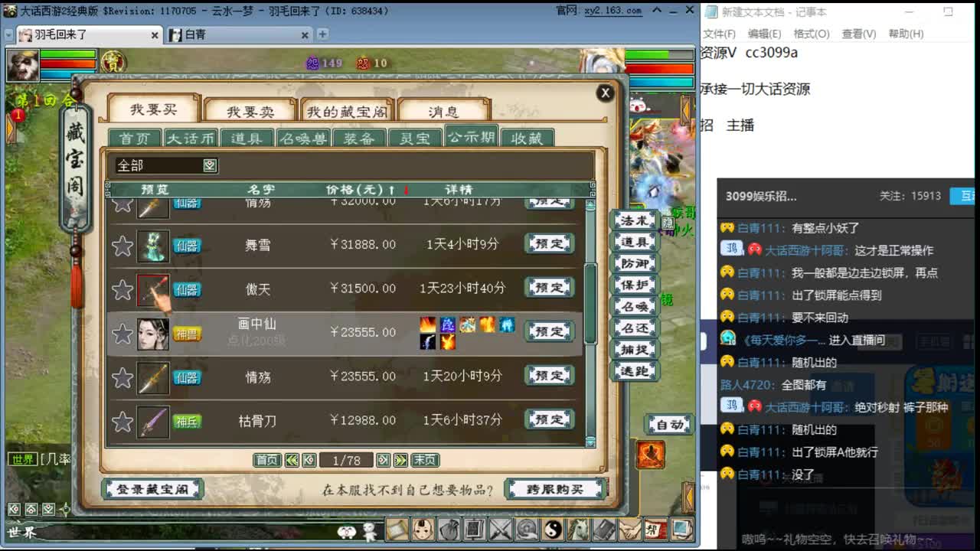The height and width of the screenshot is (551, 980).
Task: Open 文件(F) menu in Notepad
Action: coord(719,34)
